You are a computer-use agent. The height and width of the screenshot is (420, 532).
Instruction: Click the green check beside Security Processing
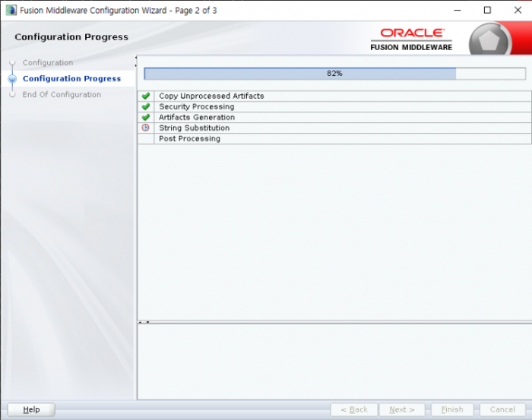[146, 106]
